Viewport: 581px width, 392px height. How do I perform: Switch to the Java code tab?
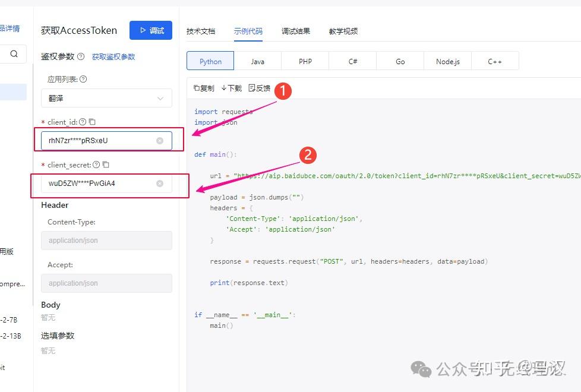[257, 61]
